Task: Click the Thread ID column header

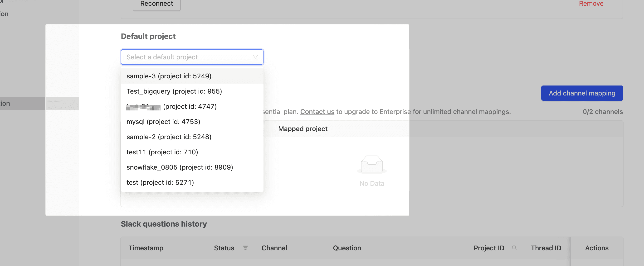Action: tap(546, 248)
